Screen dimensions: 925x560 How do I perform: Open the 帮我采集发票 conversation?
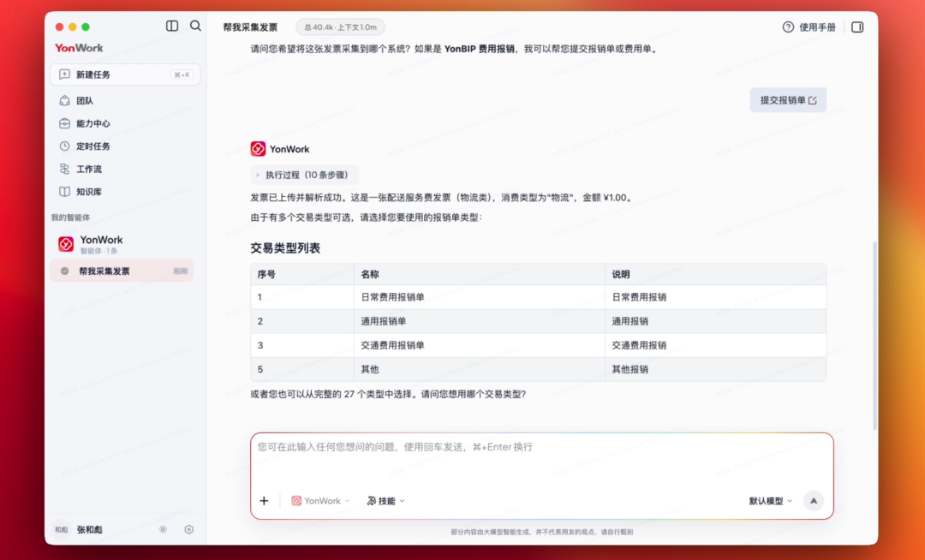pos(122,271)
